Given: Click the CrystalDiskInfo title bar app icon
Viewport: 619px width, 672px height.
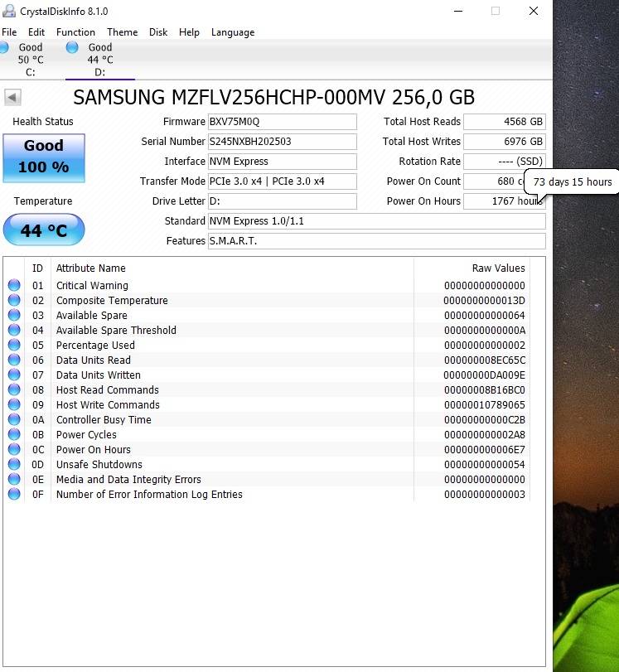Looking at the screenshot, I should tap(8, 11).
